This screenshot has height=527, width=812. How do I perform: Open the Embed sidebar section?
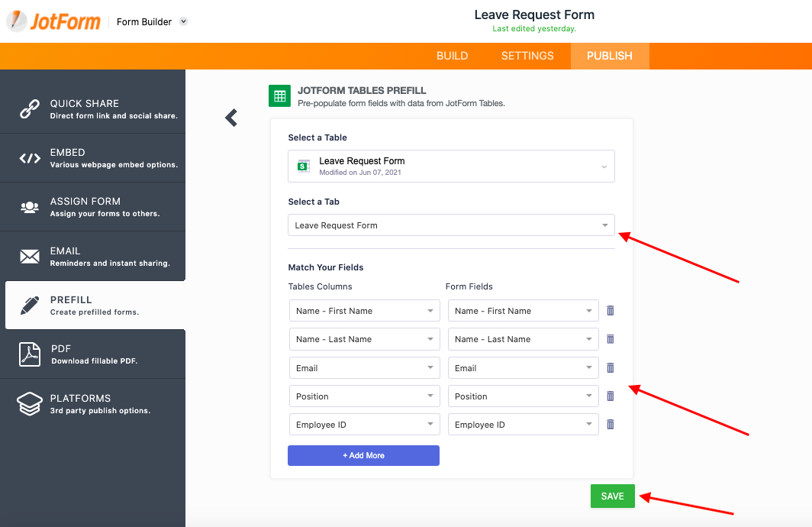click(x=92, y=158)
